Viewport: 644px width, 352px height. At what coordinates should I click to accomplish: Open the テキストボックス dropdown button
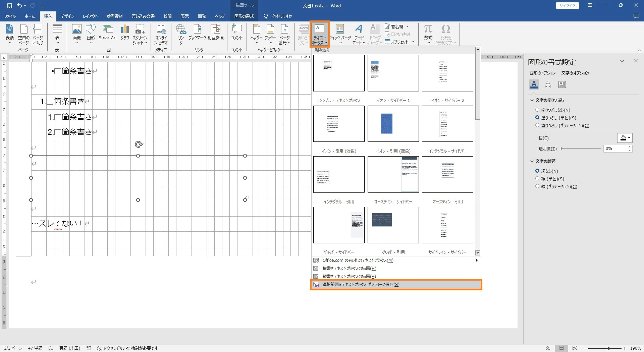coord(320,34)
